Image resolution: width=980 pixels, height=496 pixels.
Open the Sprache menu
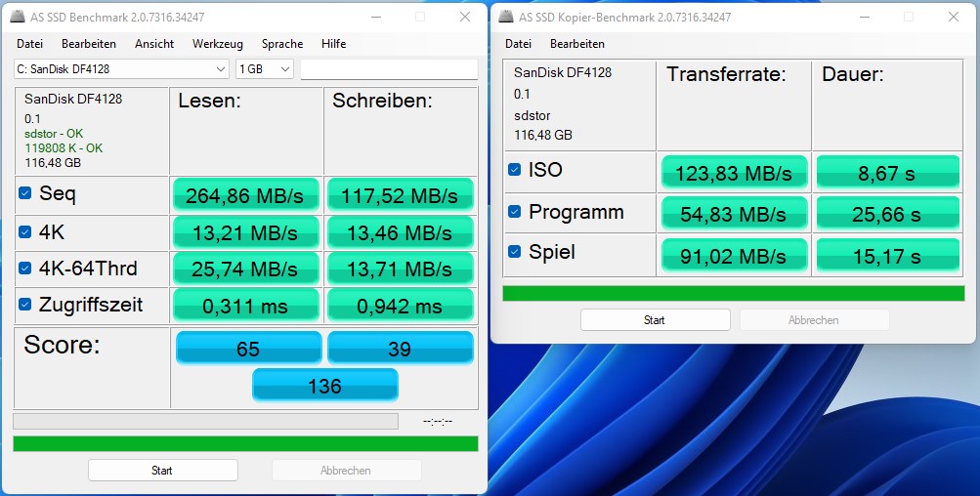point(282,44)
